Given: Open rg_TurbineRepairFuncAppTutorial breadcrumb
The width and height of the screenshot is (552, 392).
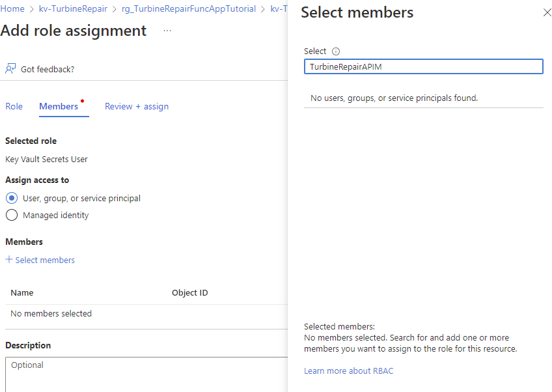Looking at the screenshot, I should tap(189, 9).
